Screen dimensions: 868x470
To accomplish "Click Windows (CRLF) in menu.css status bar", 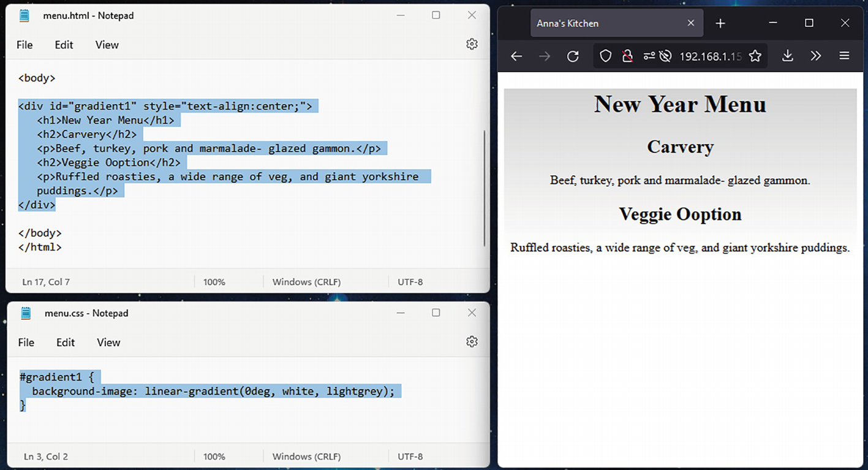I will click(306, 457).
